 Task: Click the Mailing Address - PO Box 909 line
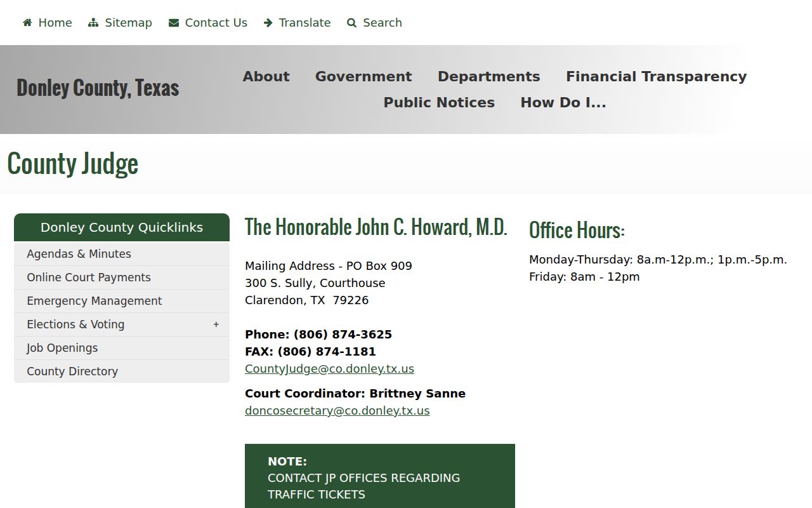coord(329,266)
